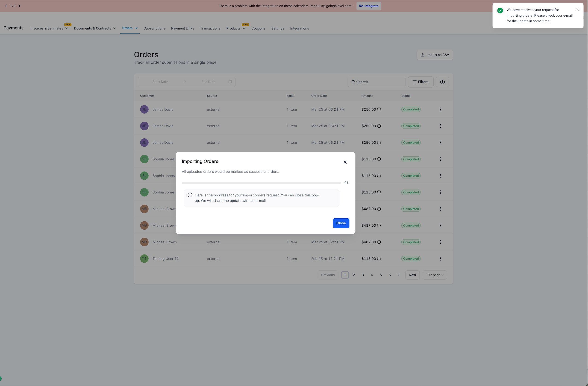Open the Transactions tab

210,28
